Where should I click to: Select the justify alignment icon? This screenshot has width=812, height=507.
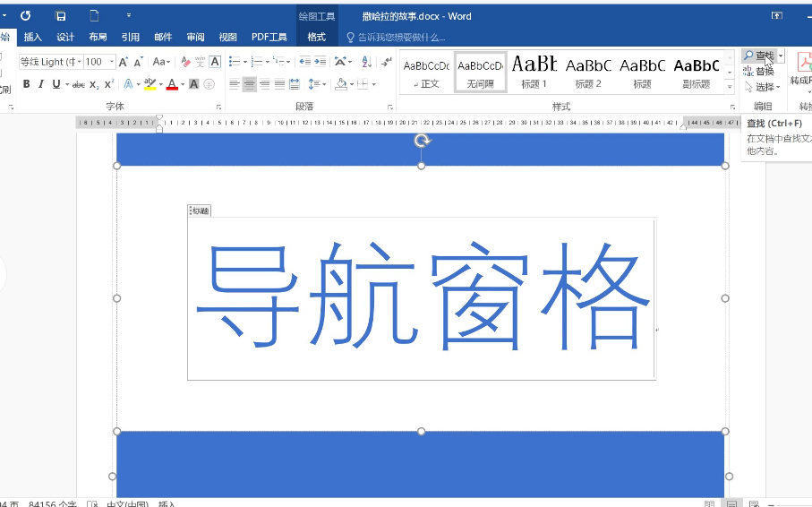279,84
